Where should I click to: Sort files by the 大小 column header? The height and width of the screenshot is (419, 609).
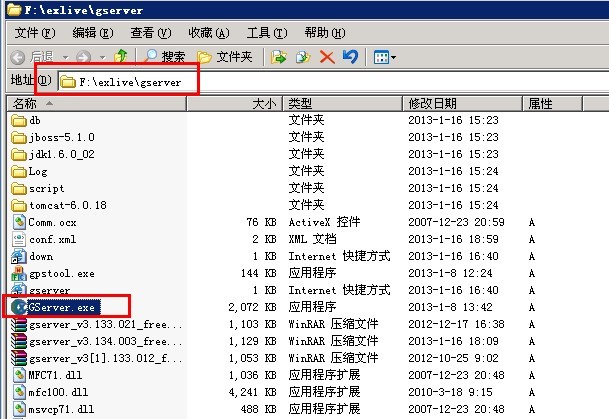pyautogui.click(x=263, y=103)
